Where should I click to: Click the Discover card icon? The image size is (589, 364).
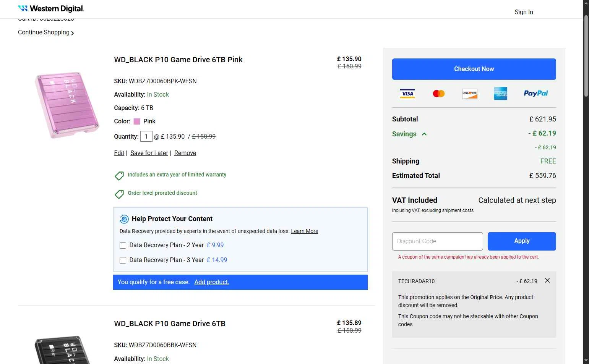[470, 93]
